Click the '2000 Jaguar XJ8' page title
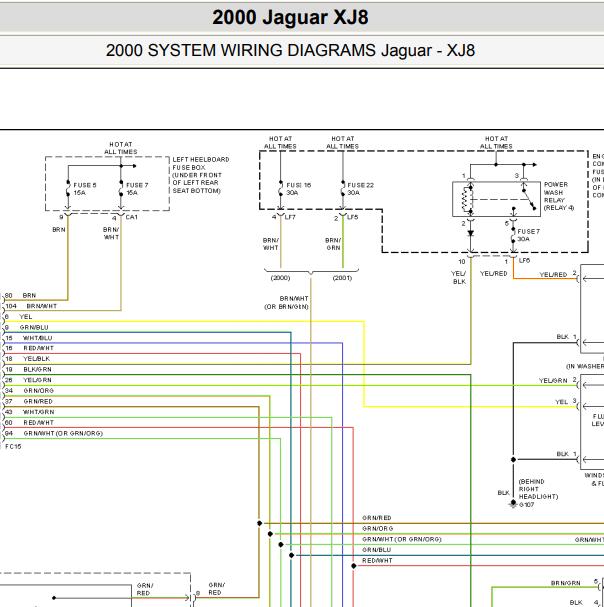This screenshot has width=604, height=607. (x=290, y=17)
